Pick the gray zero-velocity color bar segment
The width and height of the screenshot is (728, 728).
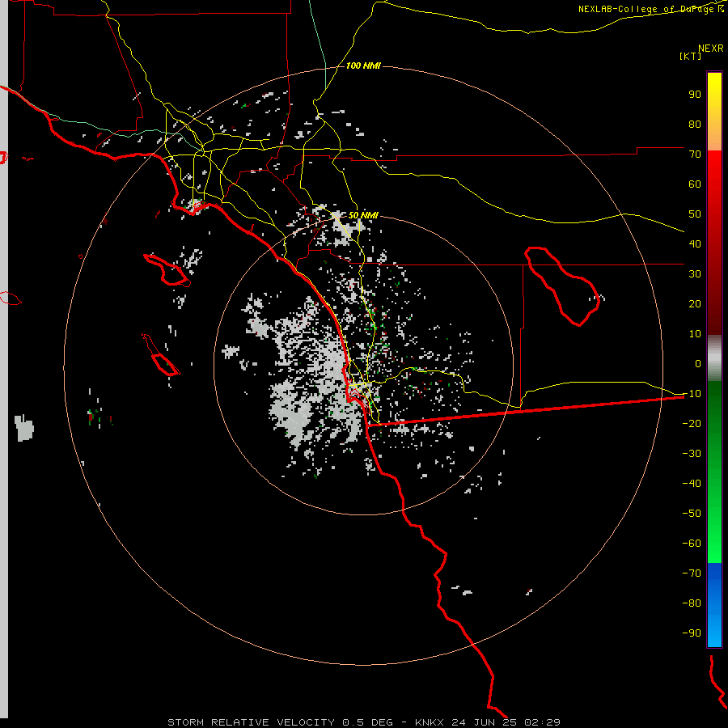pos(714,358)
